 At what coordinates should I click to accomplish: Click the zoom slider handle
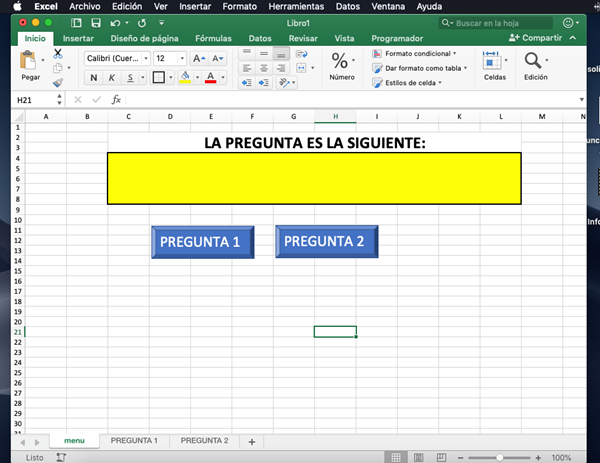click(499, 458)
